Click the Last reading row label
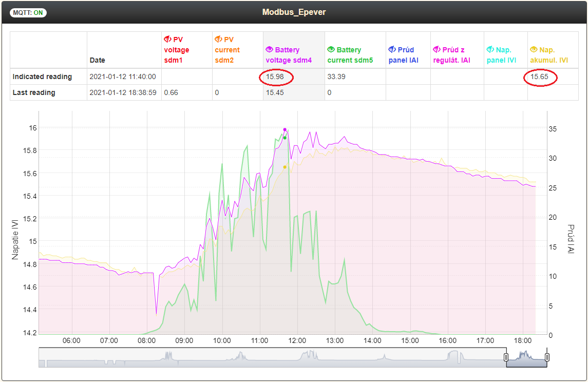The image size is (588, 382). tap(34, 92)
